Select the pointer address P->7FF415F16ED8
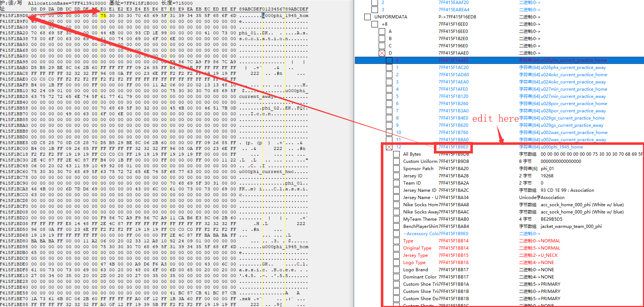Image resolution: width=644 pixels, height=307 pixels. point(457,17)
